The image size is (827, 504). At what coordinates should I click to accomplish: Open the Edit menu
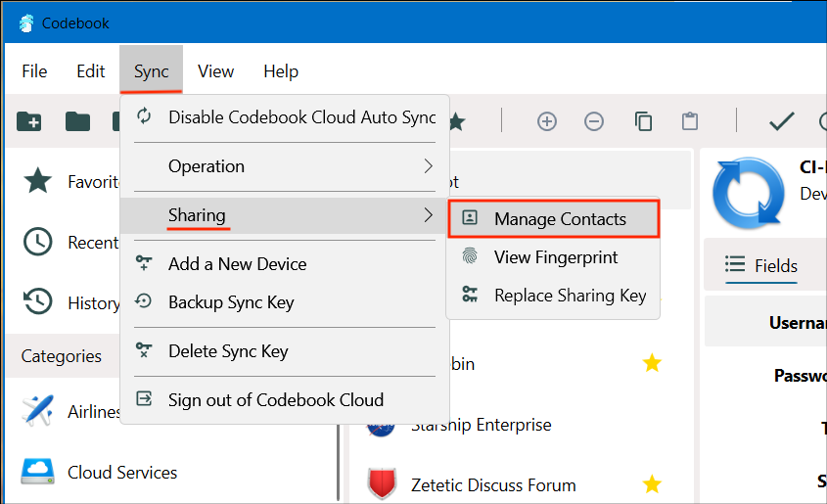click(91, 71)
